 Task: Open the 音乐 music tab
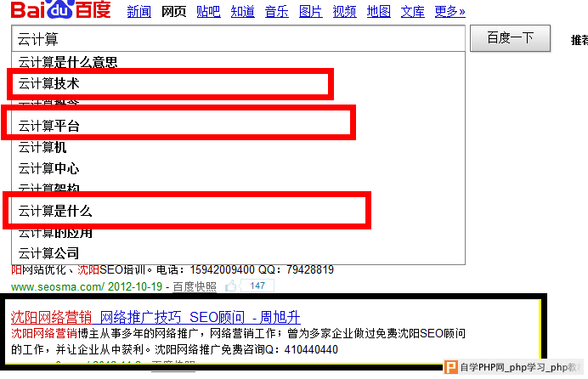(276, 12)
